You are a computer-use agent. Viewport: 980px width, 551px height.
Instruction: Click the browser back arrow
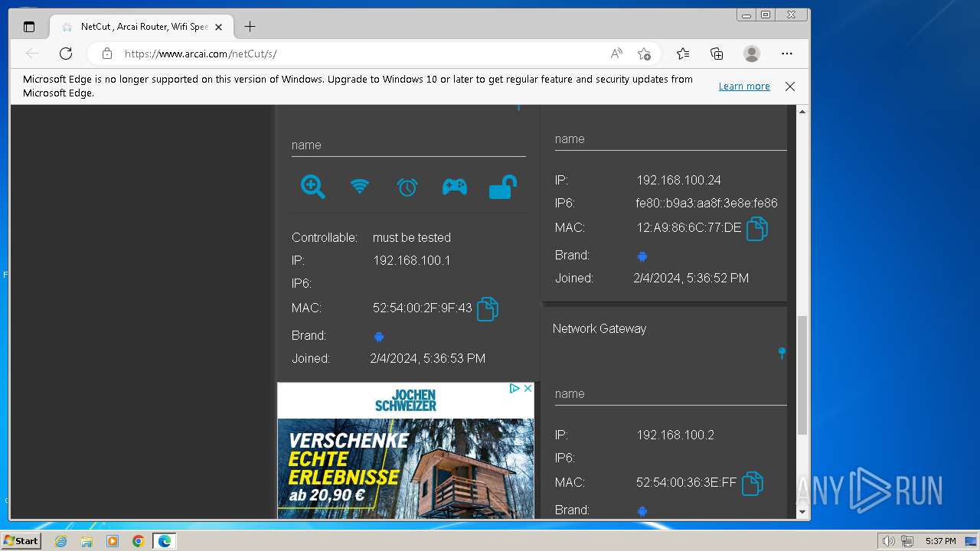[x=32, y=54]
